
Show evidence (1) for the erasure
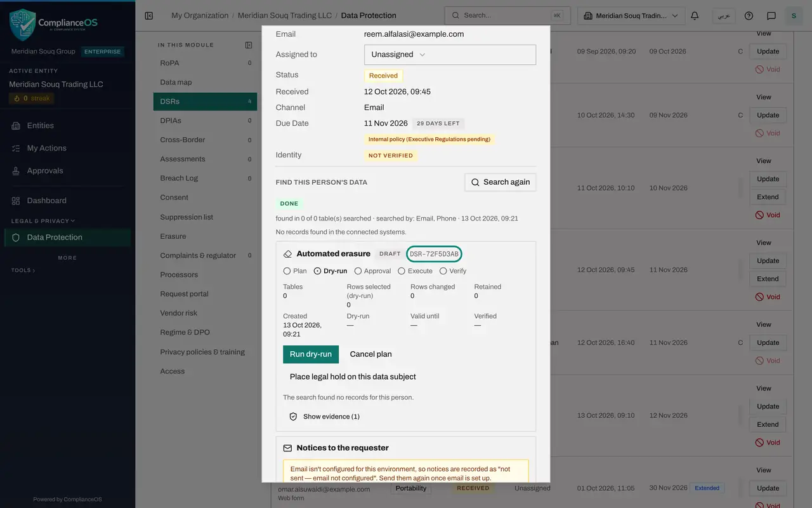pyautogui.click(x=324, y=417)
